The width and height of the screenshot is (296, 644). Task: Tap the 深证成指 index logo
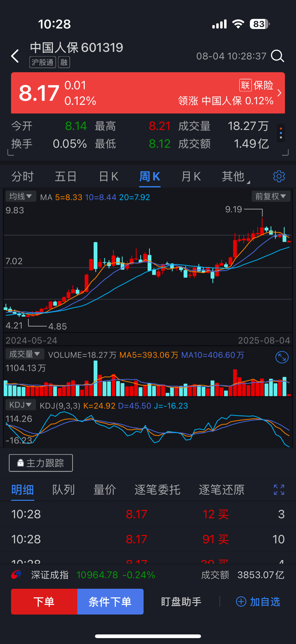coord(16,574)
